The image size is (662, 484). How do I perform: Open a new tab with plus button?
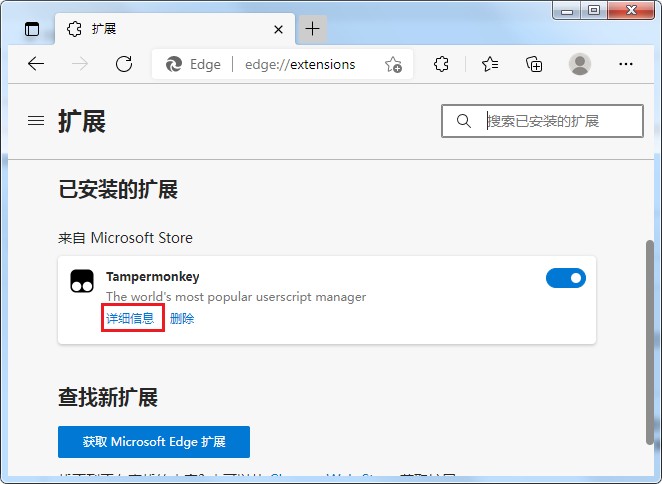pyautogui.click(x=313, y=28)
